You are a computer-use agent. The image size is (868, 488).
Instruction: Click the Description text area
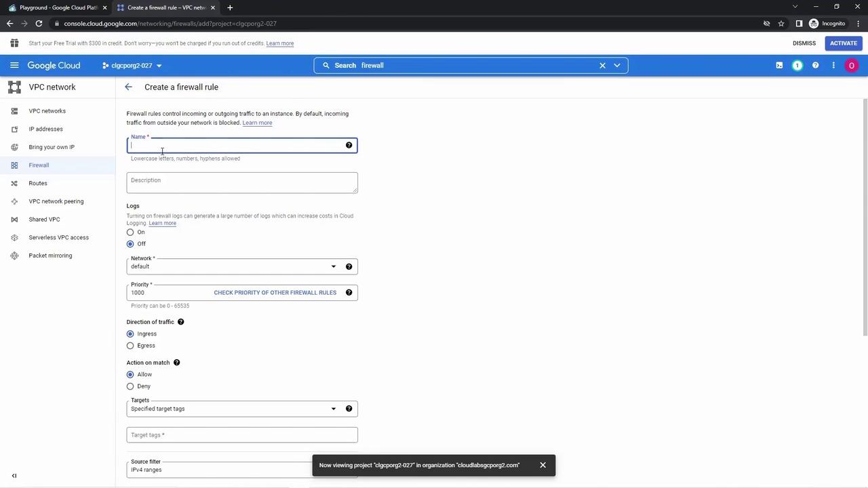click(242, 182)
